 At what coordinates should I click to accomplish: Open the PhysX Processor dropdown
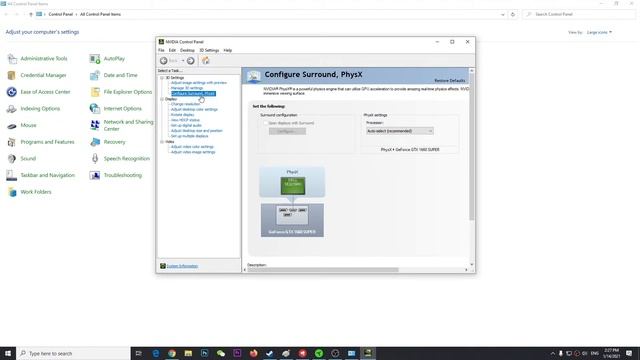pos(400,131)
